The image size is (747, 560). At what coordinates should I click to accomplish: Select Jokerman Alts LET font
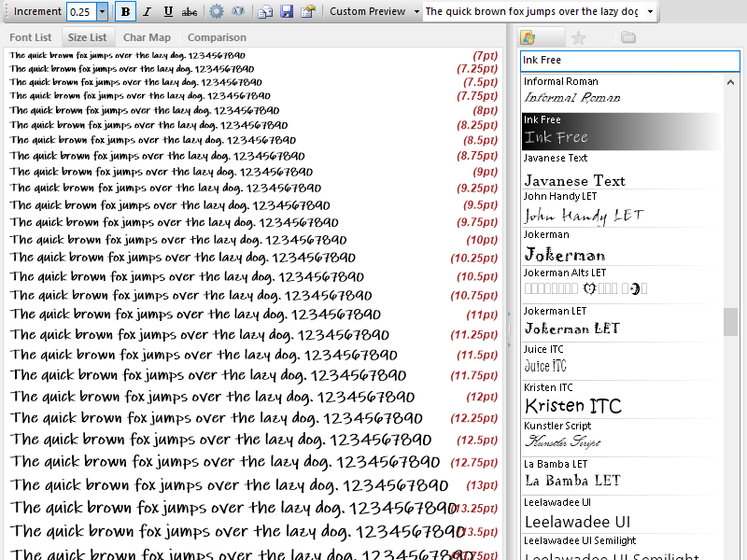(x=622, y=285)
